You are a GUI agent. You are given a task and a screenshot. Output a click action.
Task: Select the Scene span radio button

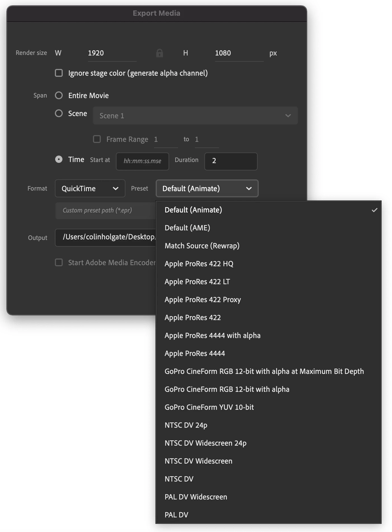[59, 114]
